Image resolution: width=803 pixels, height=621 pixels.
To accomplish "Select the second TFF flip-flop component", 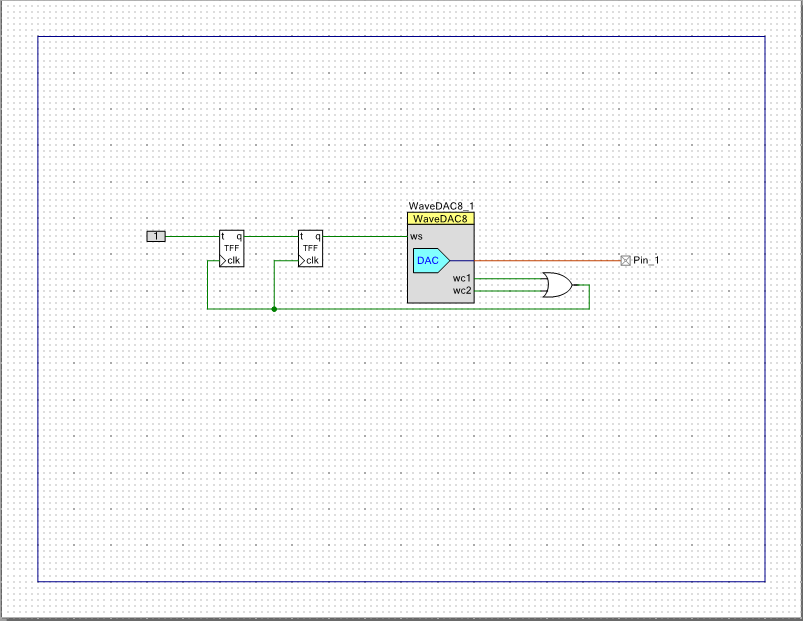I will (x=310, y=248).
